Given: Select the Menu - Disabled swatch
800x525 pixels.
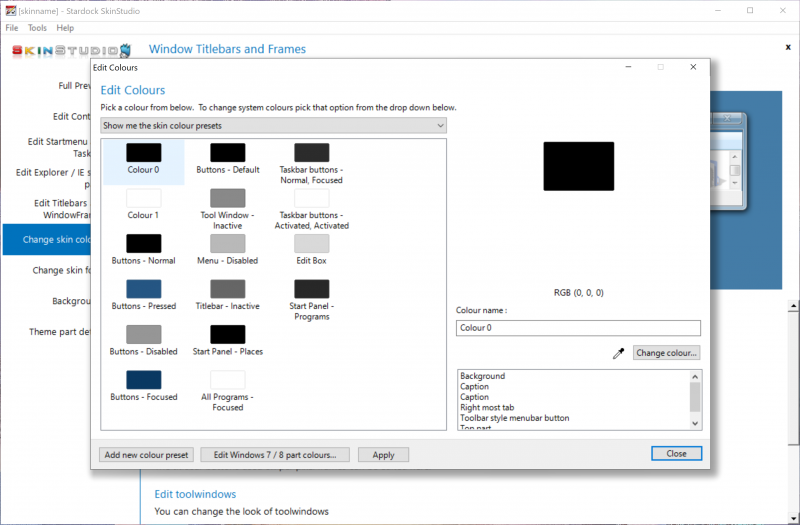Looking at the screenshot, I should pos(228,243).
